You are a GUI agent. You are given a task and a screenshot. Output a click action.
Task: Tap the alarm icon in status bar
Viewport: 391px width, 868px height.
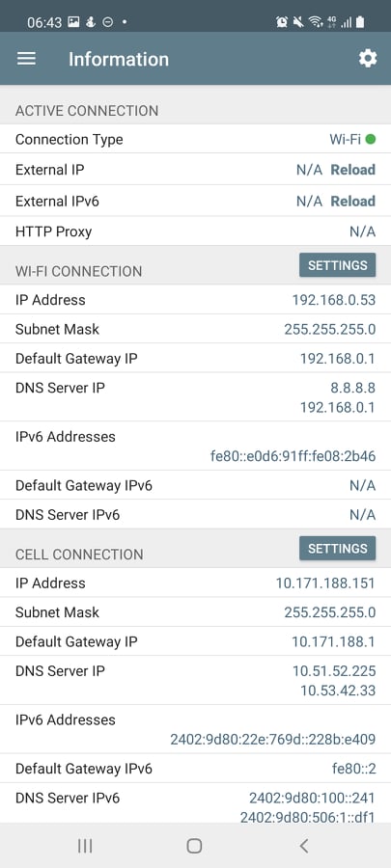(281, 22)
